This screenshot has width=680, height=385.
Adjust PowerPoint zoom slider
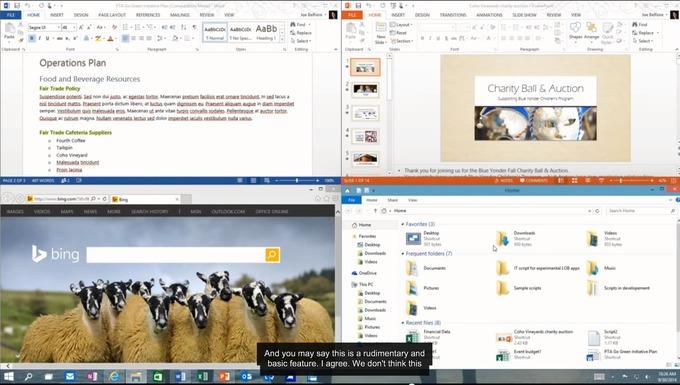click(x=621, y=180)
